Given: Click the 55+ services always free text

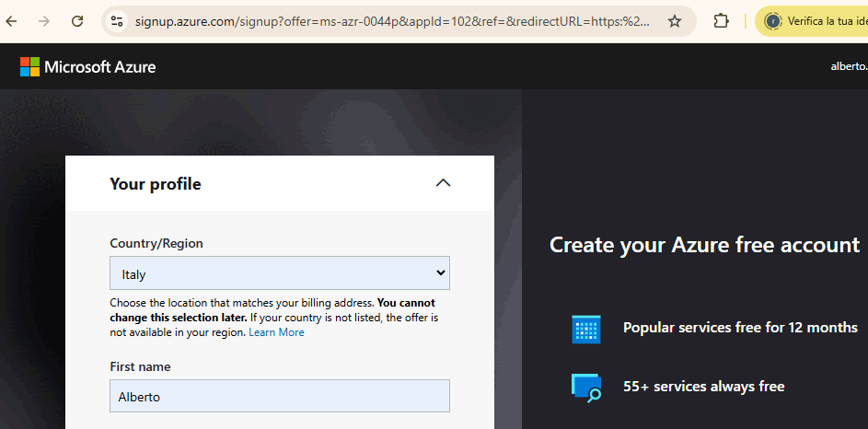Looking at the screenshot, I should [703, 386].
